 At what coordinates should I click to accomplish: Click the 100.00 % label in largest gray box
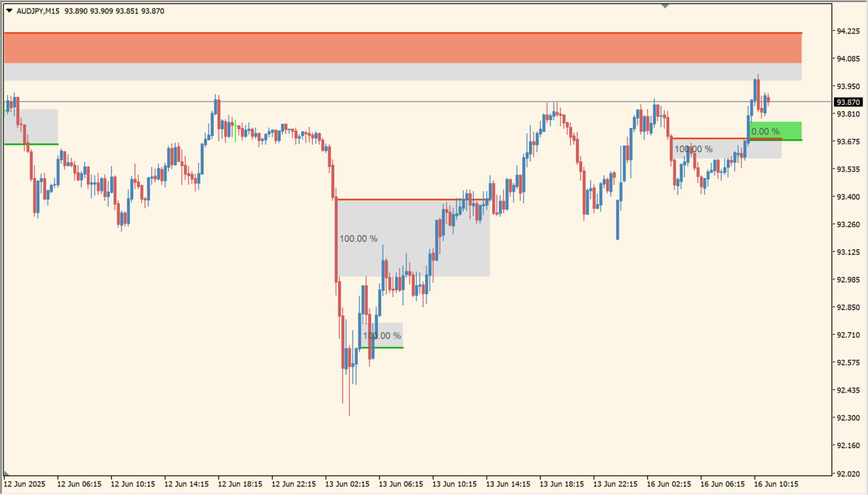[x=359, y=238]
